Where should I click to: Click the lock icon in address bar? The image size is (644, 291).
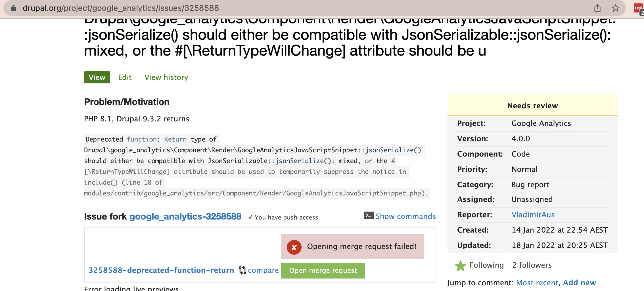click(x=13, y=8)
